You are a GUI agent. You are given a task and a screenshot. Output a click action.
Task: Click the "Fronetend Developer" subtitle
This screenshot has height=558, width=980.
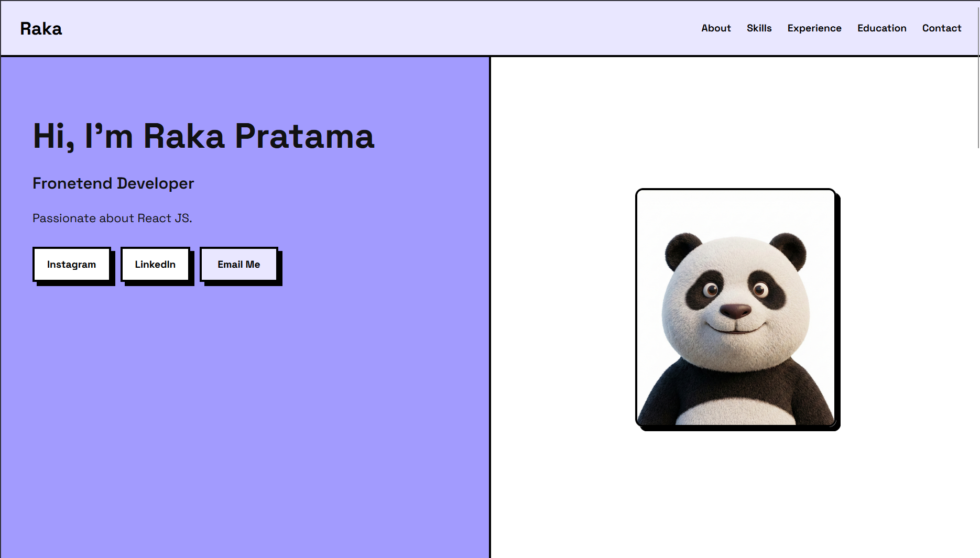tap(113, 183)
